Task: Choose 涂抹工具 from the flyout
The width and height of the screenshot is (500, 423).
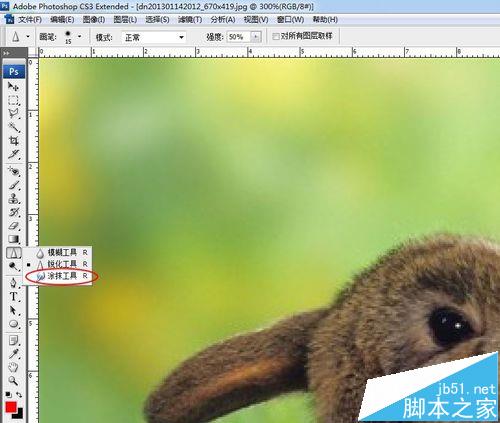Action: tap(62, 276)
